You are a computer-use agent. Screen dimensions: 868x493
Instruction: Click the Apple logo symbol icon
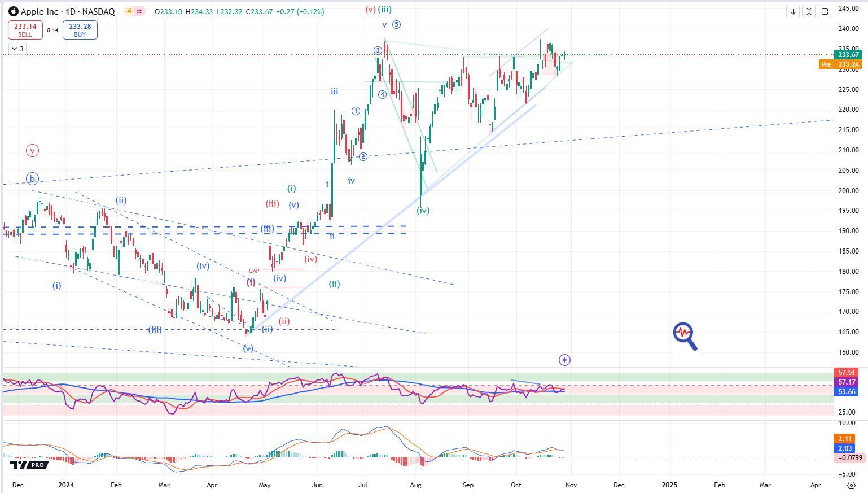13,11
